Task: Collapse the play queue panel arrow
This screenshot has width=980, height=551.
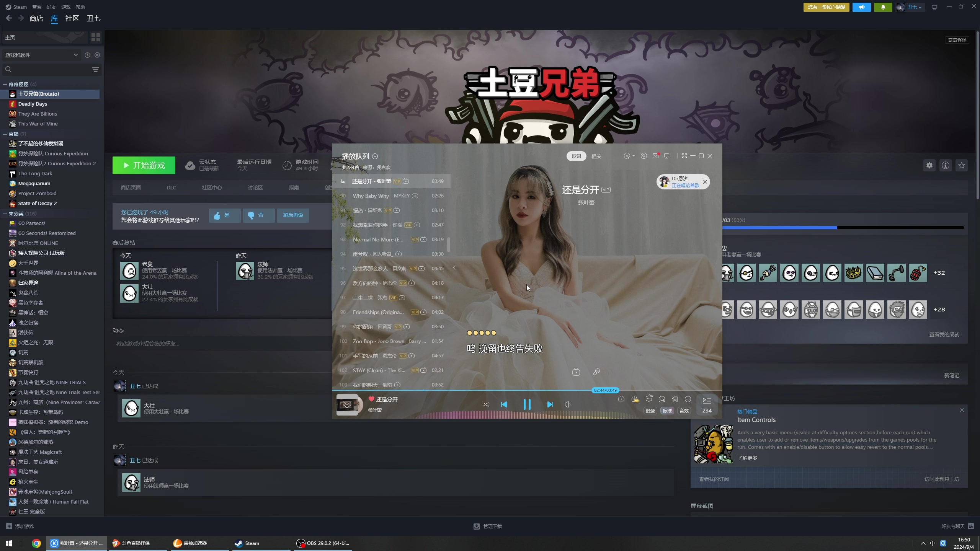Action: tap(454, 267)
